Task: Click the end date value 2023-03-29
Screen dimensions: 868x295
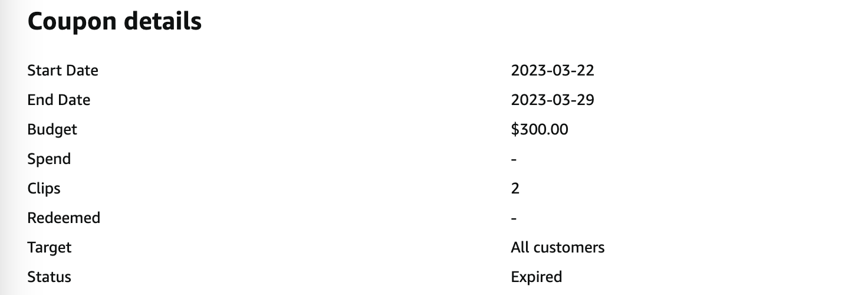Action: (553, 100)
